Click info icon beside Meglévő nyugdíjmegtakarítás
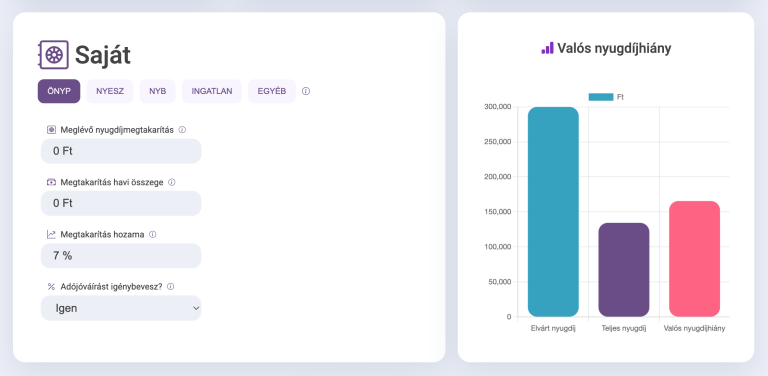This screenshot has width=768, height=376. 182,130
